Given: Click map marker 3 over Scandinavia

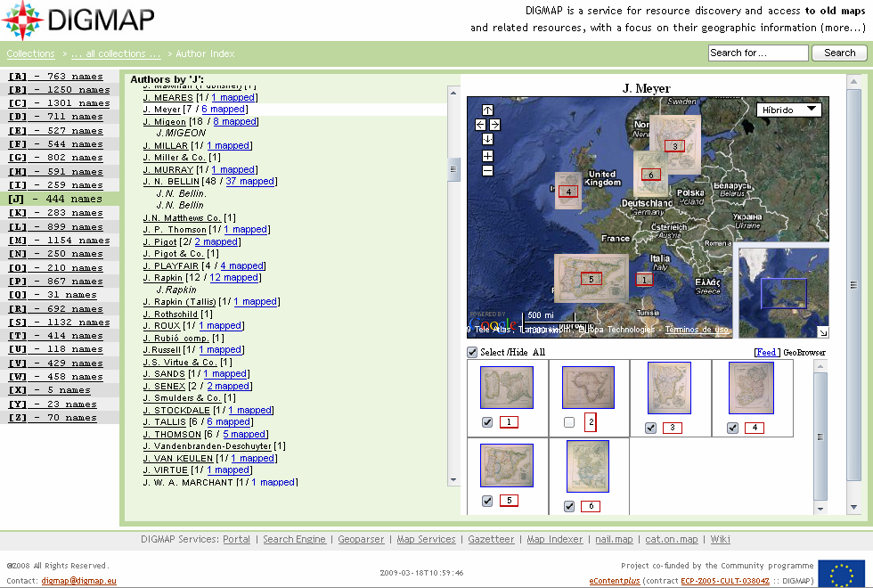Looking at the screenshot, I should 675,146.
